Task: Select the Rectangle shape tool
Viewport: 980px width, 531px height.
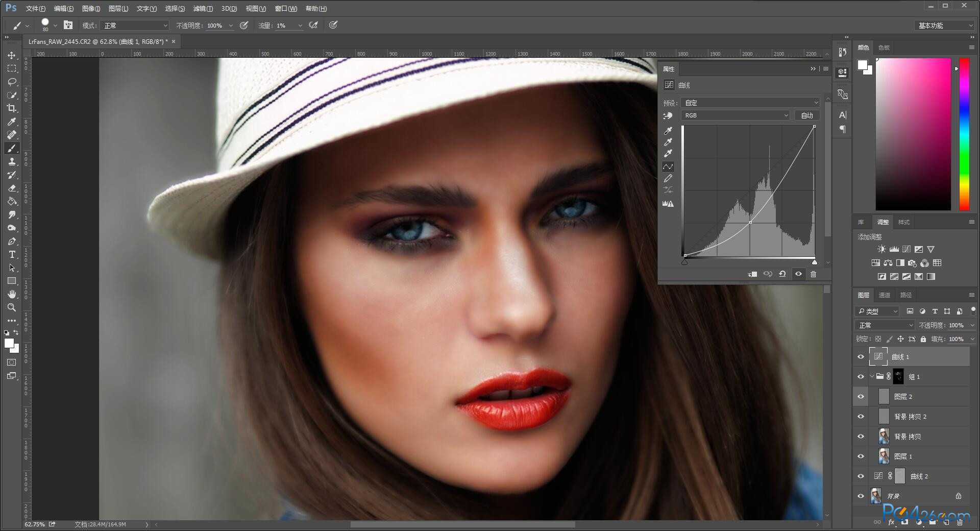Action: [x=12, y=281]
